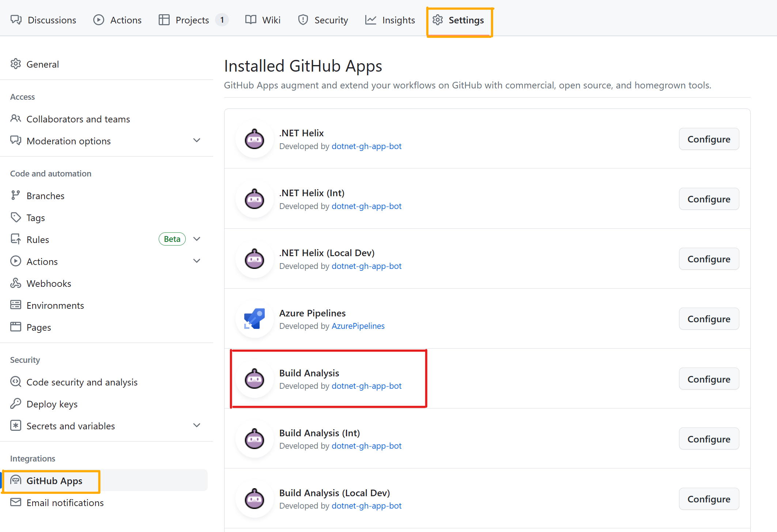The height and width of the screenshot is (532, 777).
Task: Click the Secrets and variables asterisk icon
Action: click(16, 426)
